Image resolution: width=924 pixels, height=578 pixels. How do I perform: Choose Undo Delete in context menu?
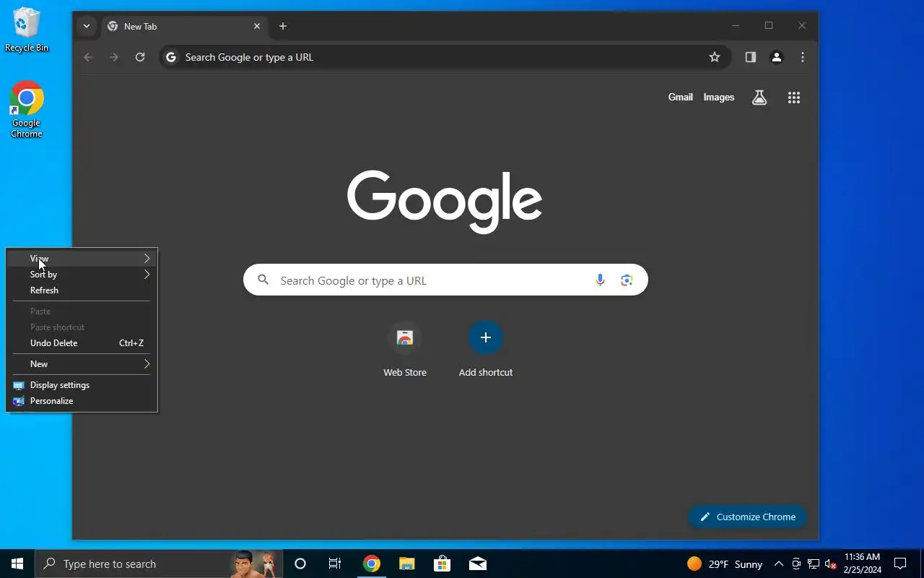82,343
